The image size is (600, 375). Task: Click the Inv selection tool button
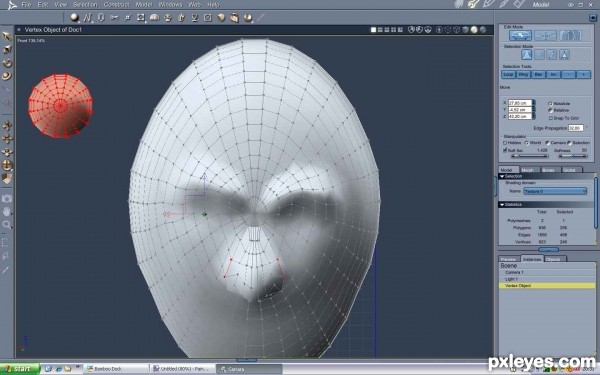553,75
